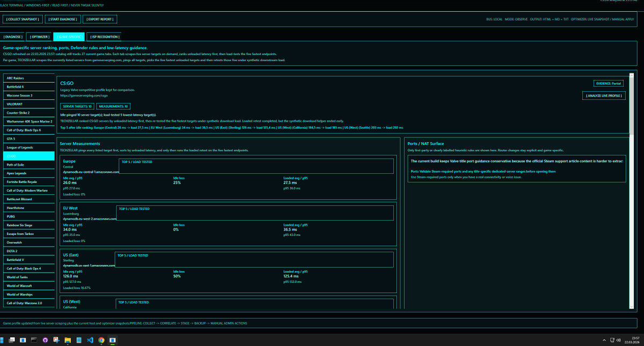
Task: Choose DOTA 2 game profile
Action: tap(29, 251)
